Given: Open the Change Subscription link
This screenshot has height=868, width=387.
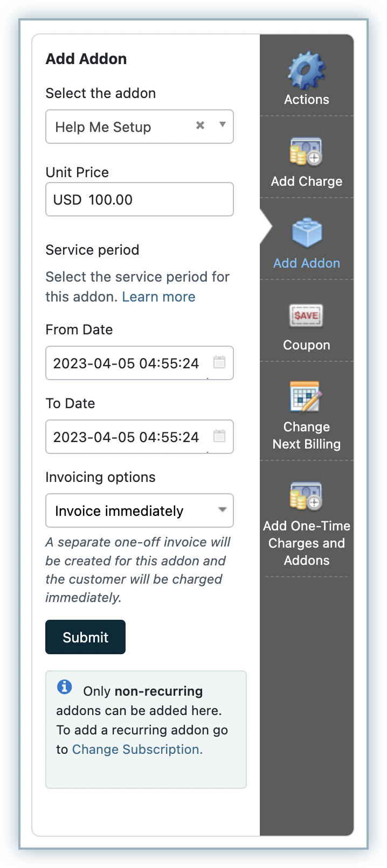Looking at the screenshot, I should coord(137,750).
